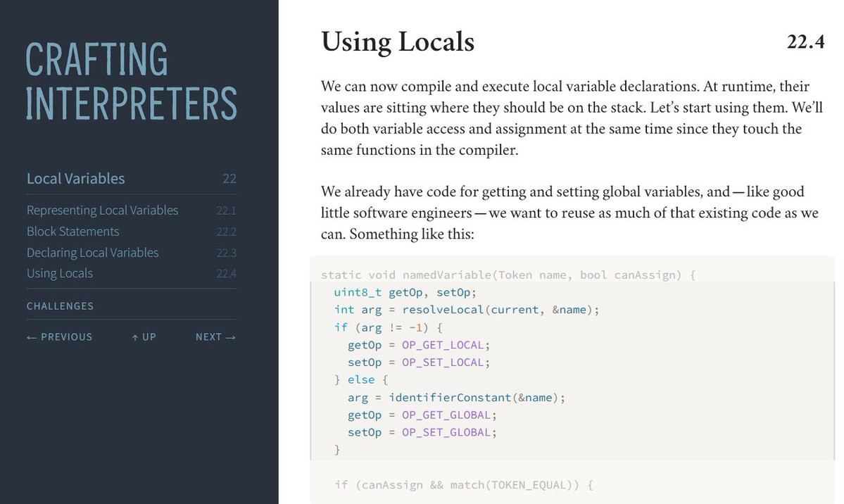The image size is (844, 504).
Task: Click 'getOp = OP_GET_GLOBAL;' line
Action: click(x=422, y=415)
